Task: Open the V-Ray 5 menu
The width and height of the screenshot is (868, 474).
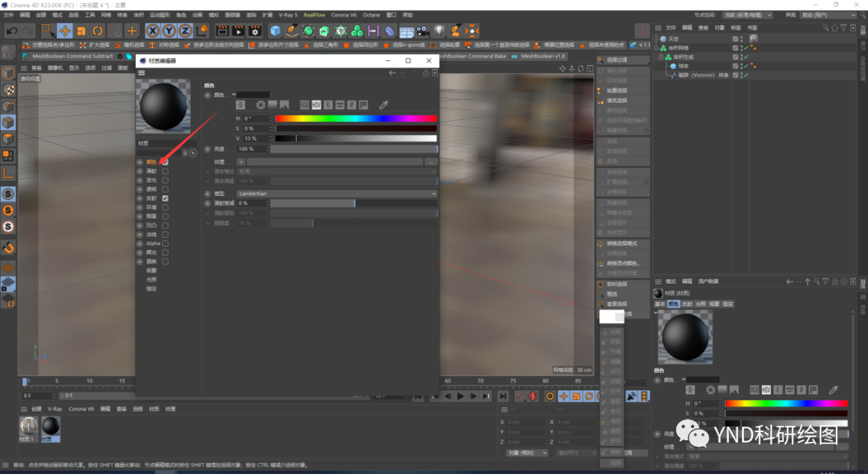Action: pos(288,15)
